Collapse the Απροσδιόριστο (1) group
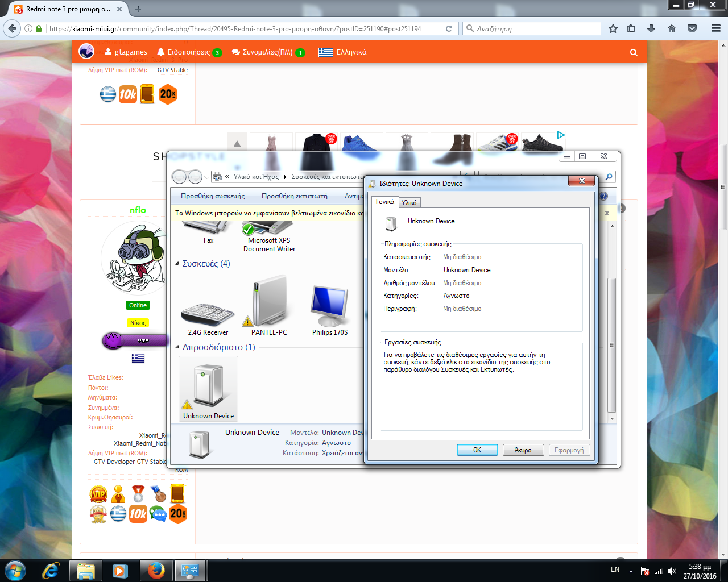The height and width of the screenshot is (582, 728). (177, 347)
